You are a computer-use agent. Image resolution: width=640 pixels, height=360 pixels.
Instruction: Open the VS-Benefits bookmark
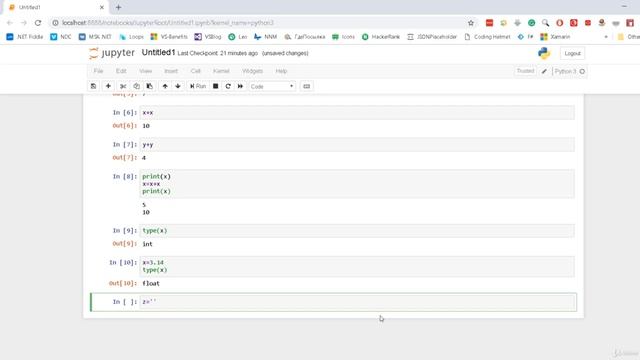click(169, 37)
